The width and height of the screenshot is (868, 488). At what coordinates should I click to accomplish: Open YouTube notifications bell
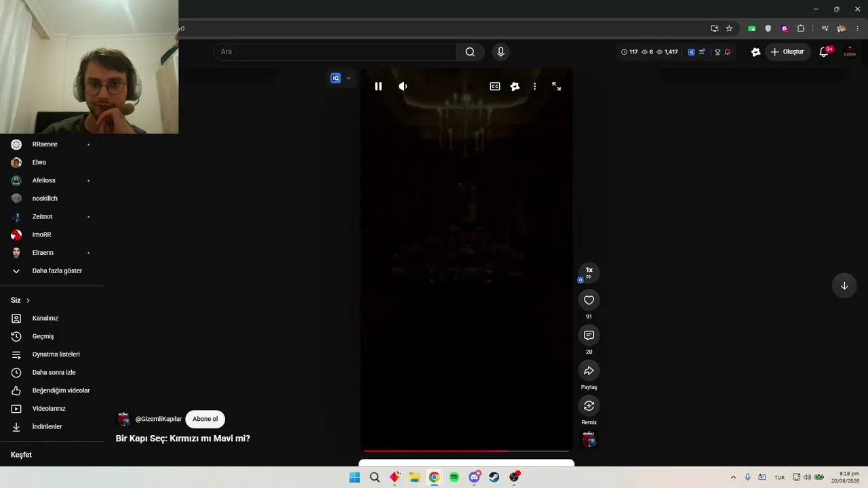825,52
